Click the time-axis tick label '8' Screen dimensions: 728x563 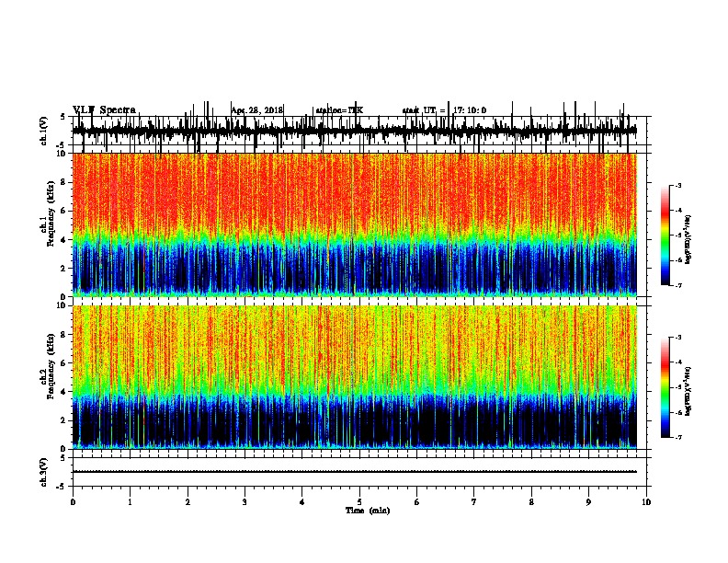coord(531,502)
